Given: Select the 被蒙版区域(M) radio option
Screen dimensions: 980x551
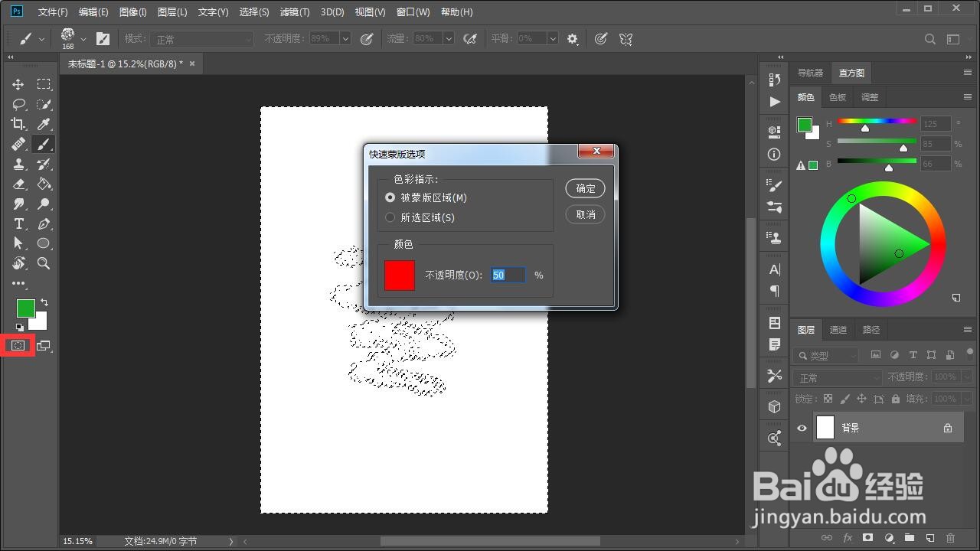Looking at the screenshot, I should tap(390, 197).
